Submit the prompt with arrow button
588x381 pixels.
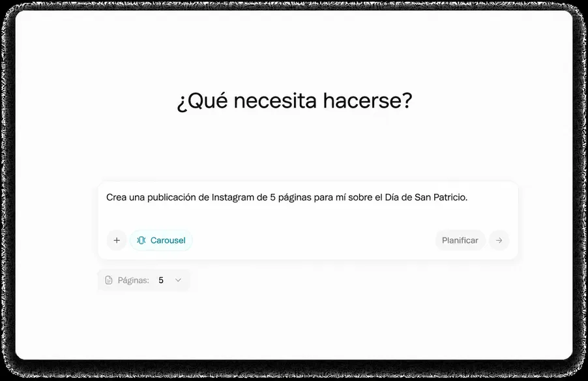pyautogui.click(x=499, y=240)
